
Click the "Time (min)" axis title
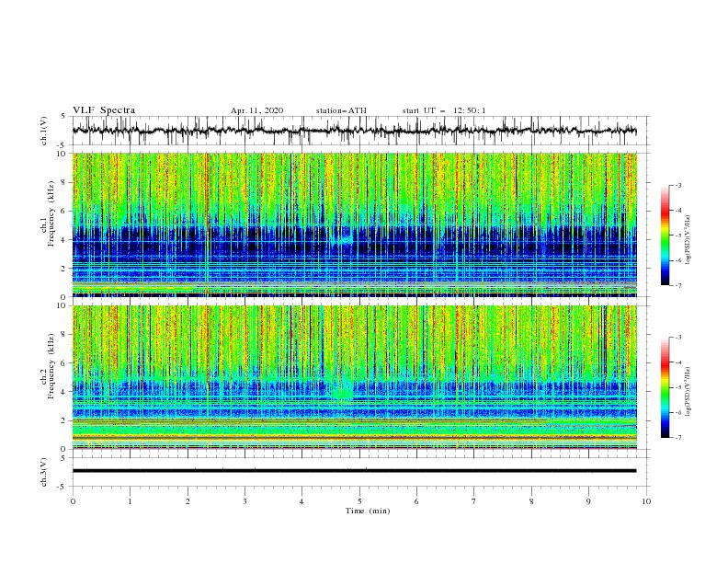[368, 511]
